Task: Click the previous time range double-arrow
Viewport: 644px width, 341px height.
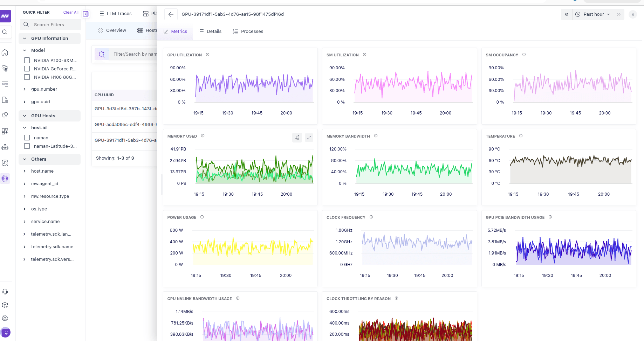Action: point(567,14)
